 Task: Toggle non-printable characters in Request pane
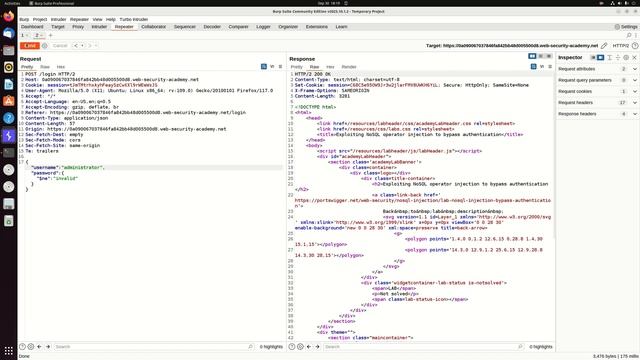pos(272,67)
